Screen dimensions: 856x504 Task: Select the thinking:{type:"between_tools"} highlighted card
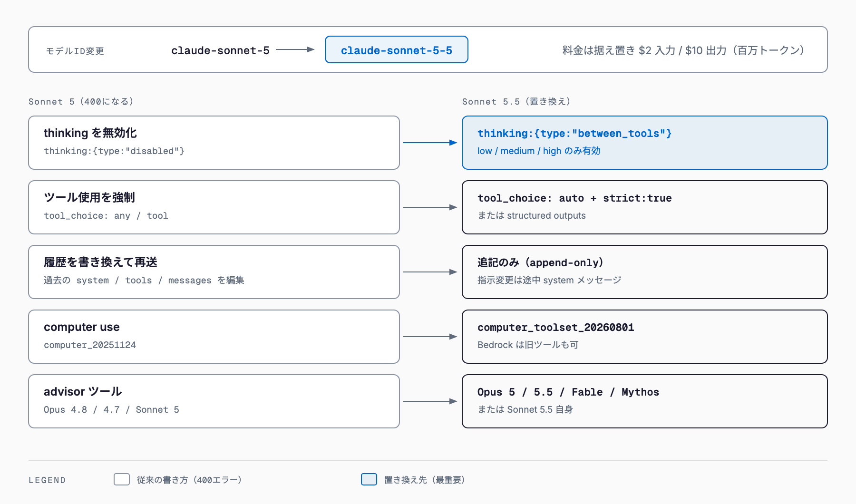pos(645,143)
